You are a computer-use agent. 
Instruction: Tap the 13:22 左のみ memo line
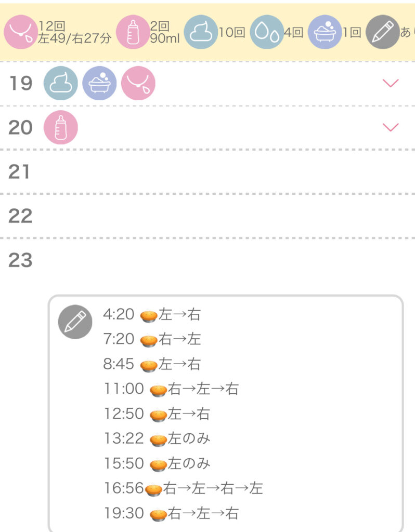tap(157, 438)
